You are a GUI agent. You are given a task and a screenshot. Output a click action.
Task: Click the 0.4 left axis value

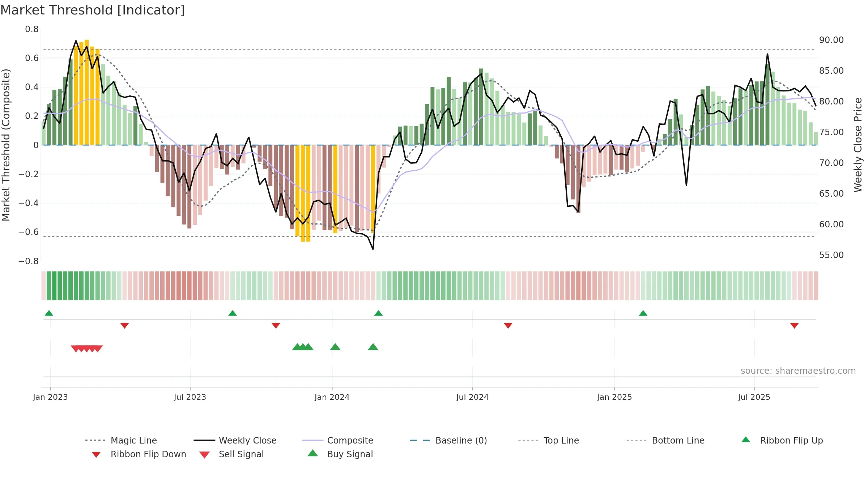click(32, 87)
